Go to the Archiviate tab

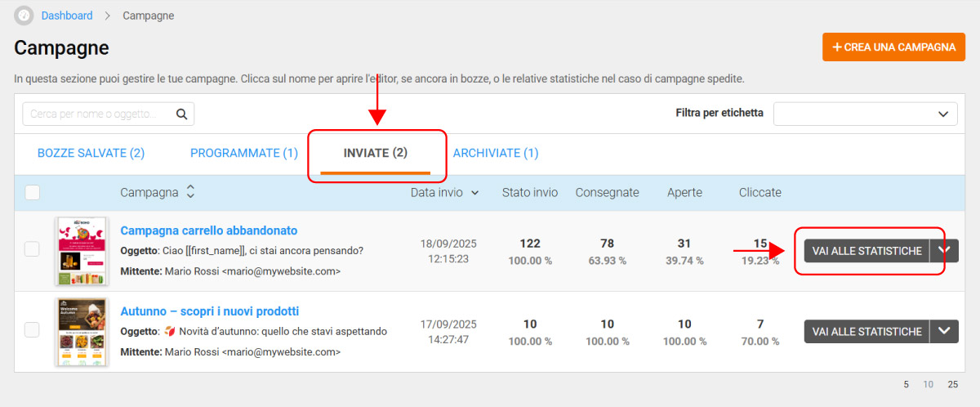click(495, 153)
